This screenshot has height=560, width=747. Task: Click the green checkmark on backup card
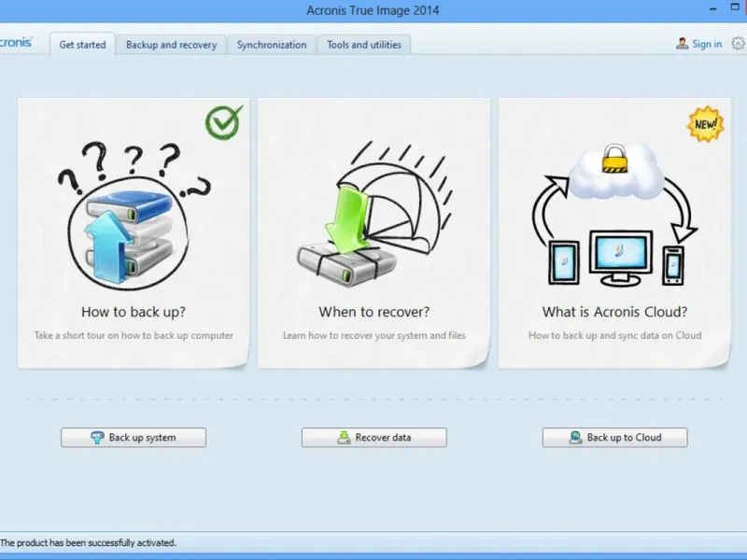[223, 122]
